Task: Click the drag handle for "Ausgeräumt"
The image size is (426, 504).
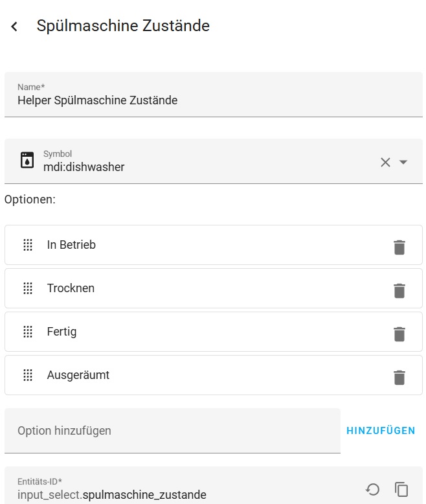Action: pyautogui.click(x=28, y=375)
